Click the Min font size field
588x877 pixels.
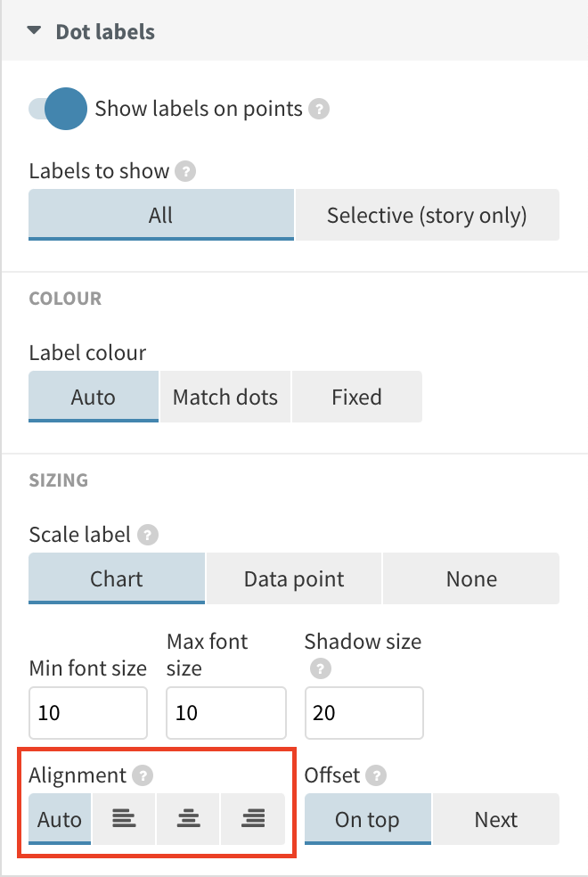click(88, 713)
